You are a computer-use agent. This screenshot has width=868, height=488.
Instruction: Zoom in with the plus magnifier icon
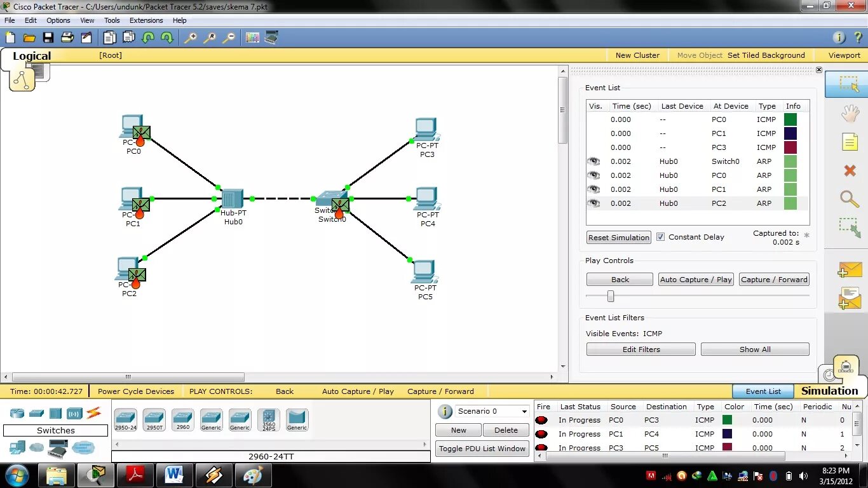coord(190,37)
